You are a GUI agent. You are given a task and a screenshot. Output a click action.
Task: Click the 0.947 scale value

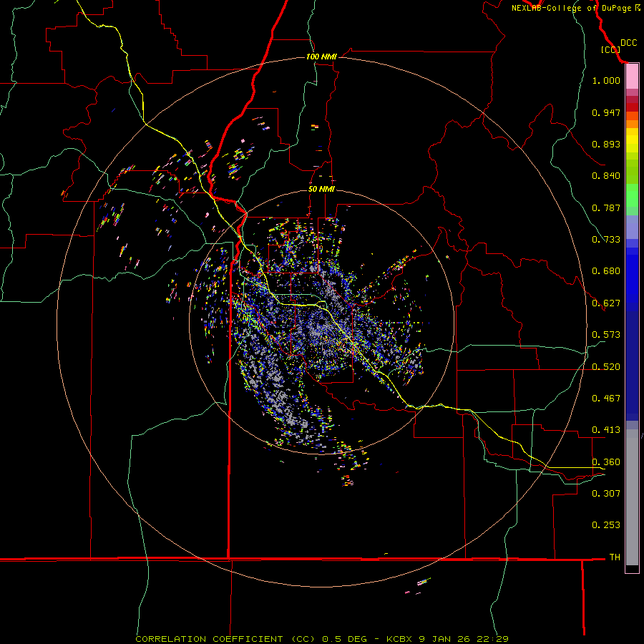(606, 112)
